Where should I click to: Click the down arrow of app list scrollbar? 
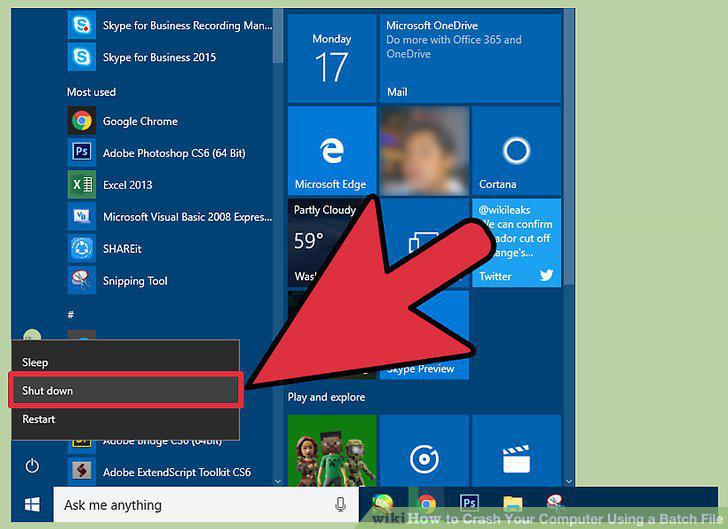[x=278, y=481]
